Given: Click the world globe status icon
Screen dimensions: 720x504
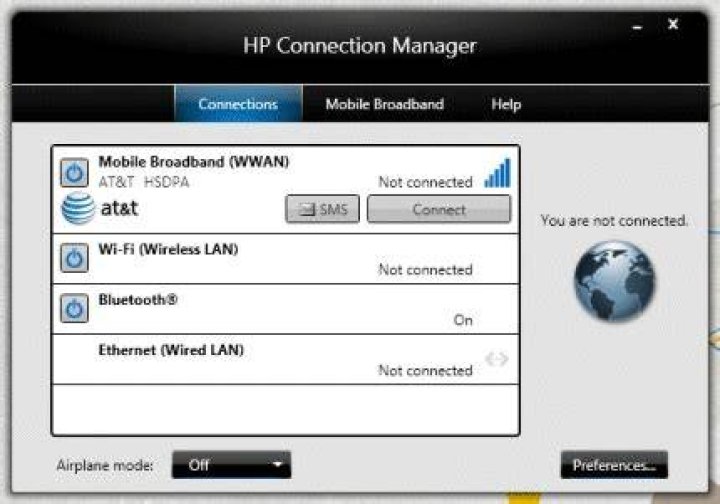Looking at the screenshot, I should point(614,280).
